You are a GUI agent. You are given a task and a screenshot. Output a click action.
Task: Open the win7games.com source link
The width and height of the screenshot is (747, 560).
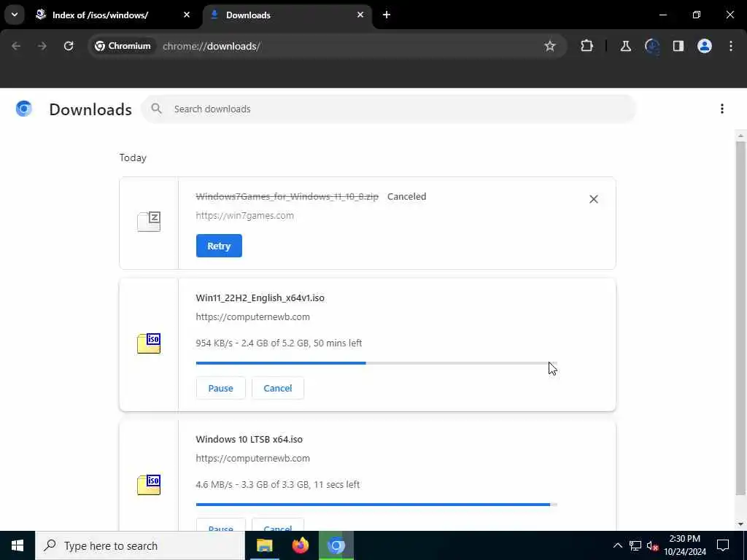tap(245, 216)
